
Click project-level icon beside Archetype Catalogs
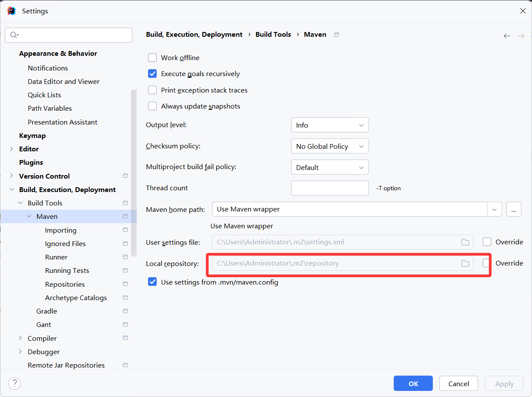tap(126, 298)
